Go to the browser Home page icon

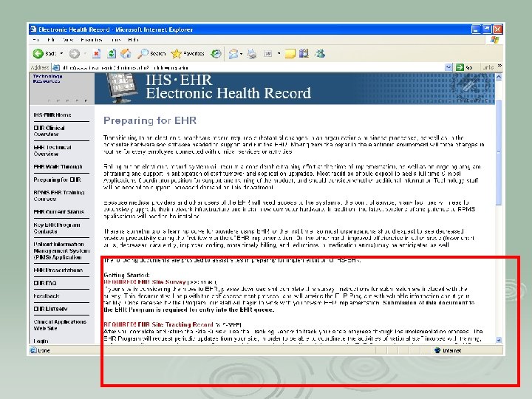(126, 54)
